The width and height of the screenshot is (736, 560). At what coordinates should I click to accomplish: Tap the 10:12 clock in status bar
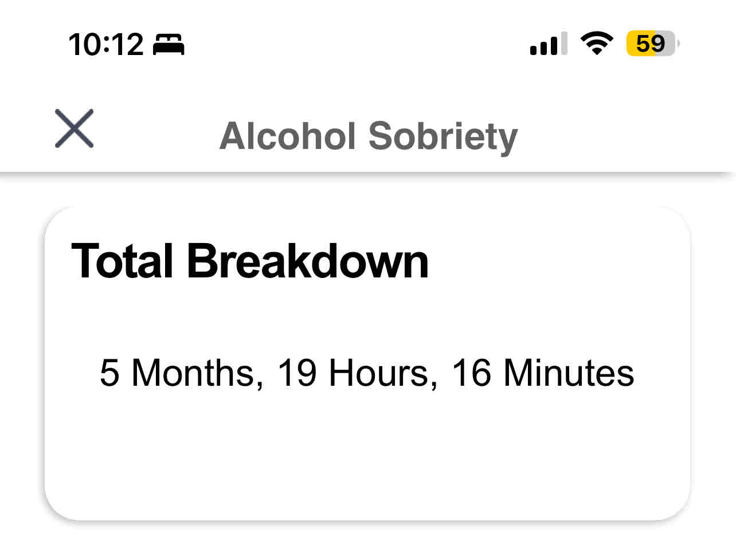point(105,45)
